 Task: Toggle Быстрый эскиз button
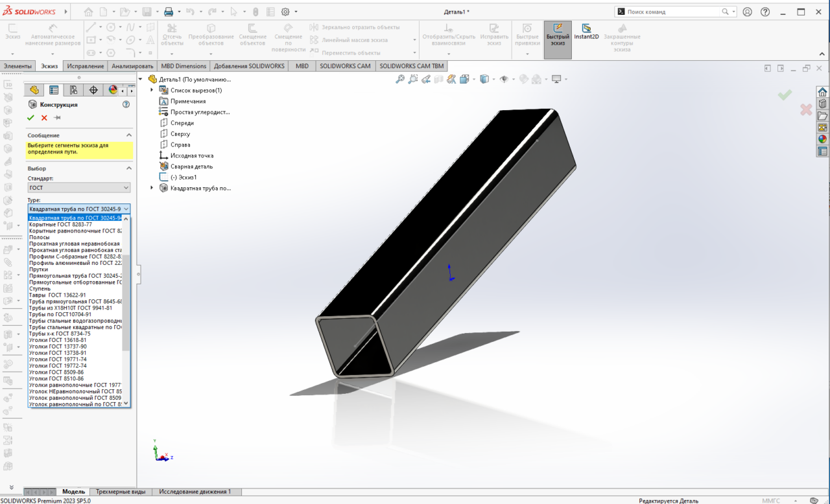(558, 40)
